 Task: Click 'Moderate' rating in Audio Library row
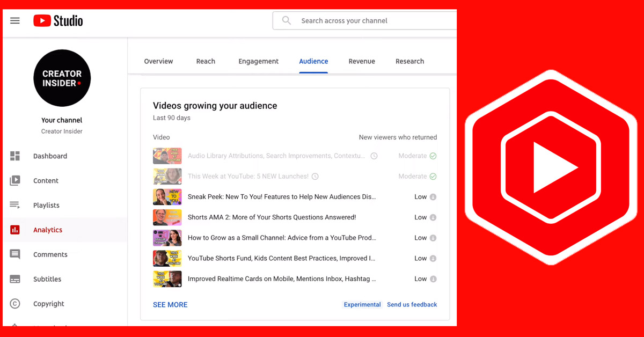413,156
